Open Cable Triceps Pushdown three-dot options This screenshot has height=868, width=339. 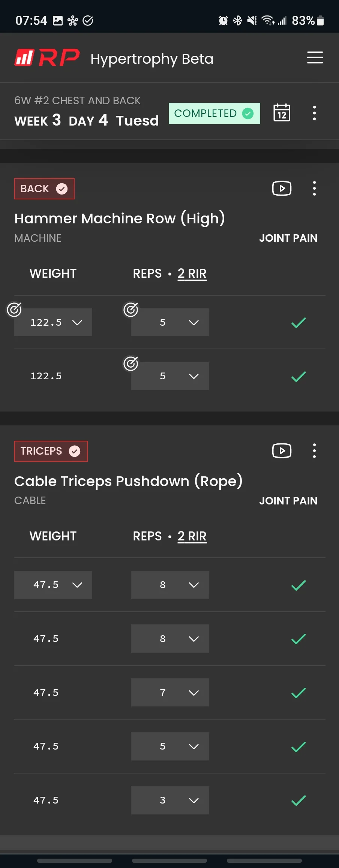[314, 451]
